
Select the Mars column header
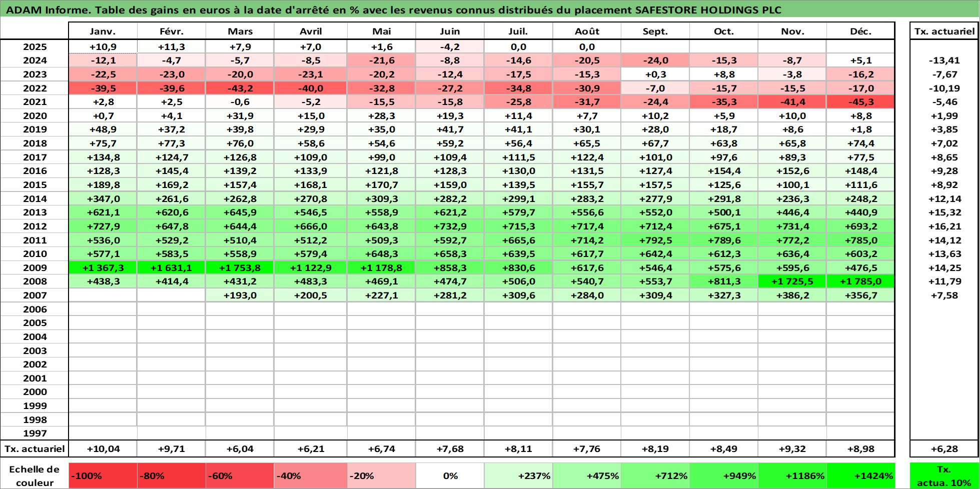(x=240, y=31)
